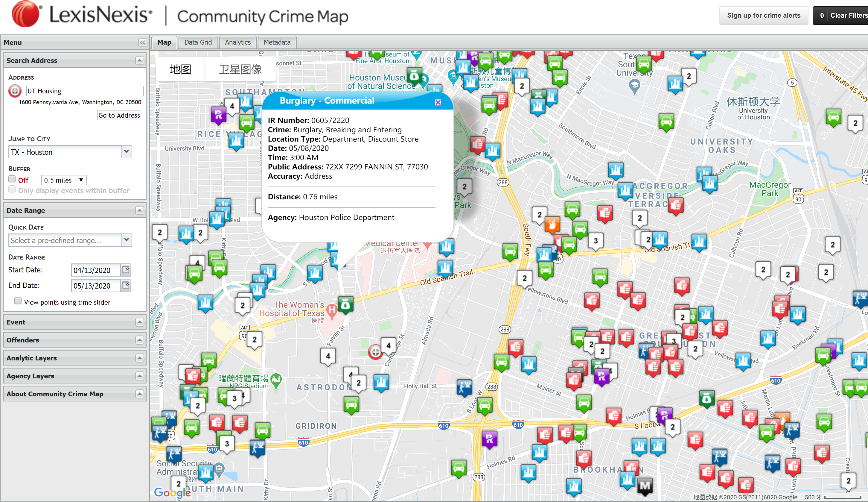Click the red crosshair address marker on map
Screen dimensions: 868x502
(375, 352)
